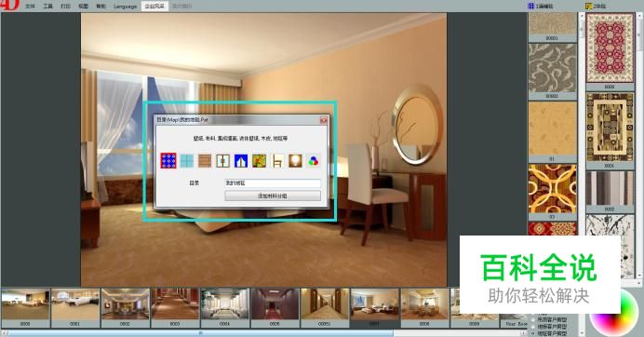Pick the cut-off red carpet material under 03
The image size is (644, 337).
(553, 228)
